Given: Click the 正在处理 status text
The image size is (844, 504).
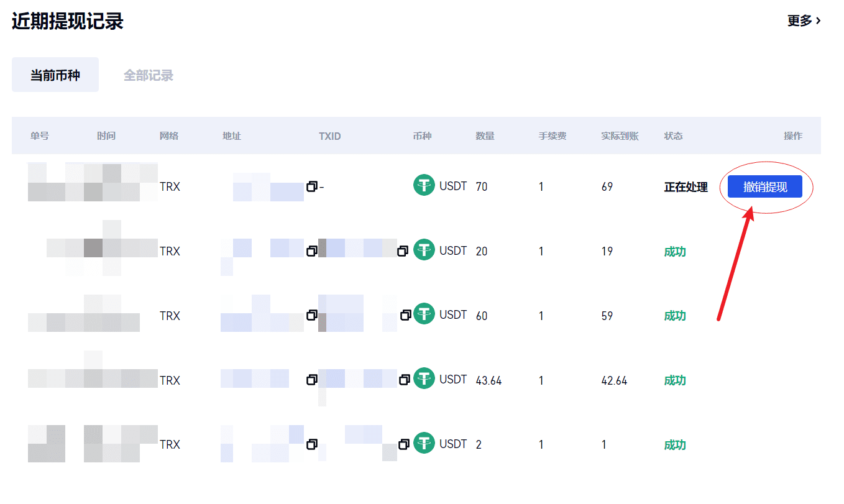Looking at the screenshot, I should tap(686, 186).
